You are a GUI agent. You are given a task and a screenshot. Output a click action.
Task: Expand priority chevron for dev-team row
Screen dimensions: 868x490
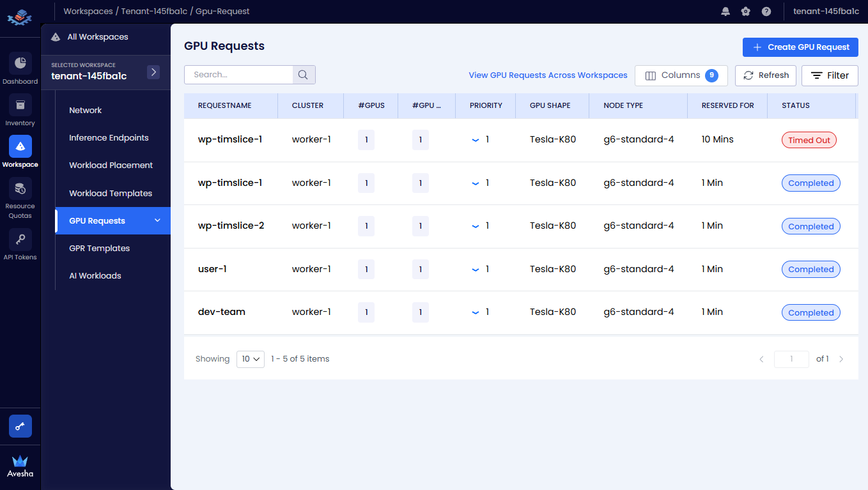(x=475, y=312)
